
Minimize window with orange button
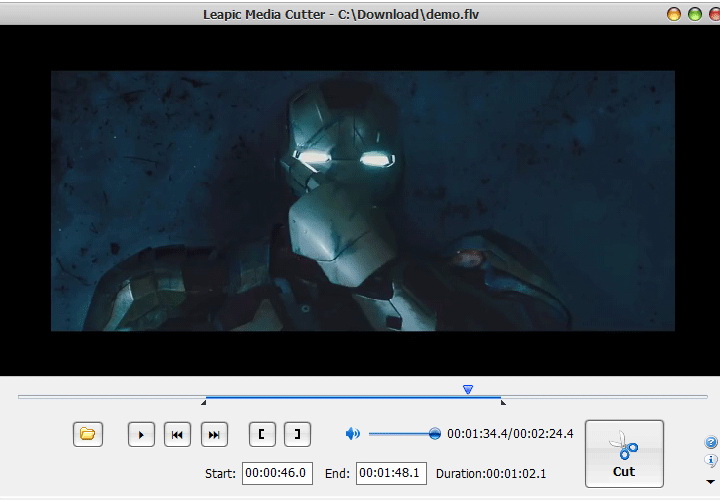(x=674, y=14)
